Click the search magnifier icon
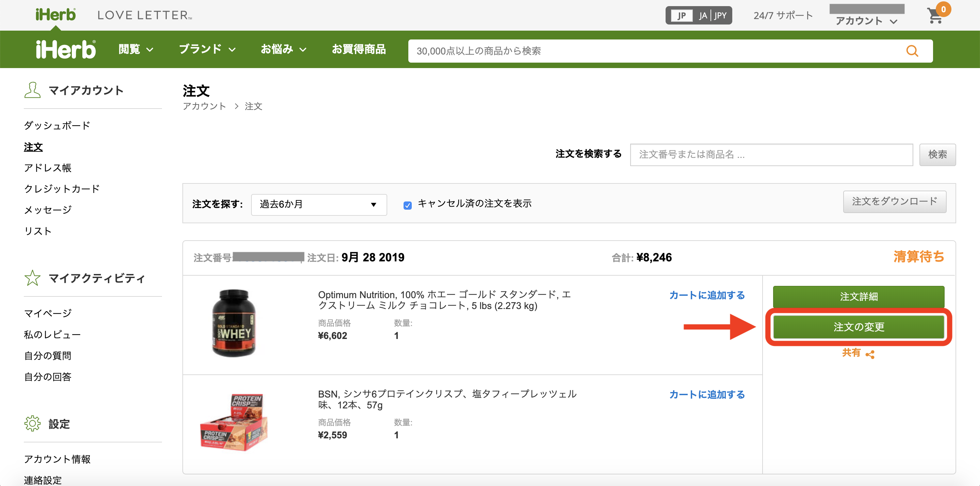 912,51
